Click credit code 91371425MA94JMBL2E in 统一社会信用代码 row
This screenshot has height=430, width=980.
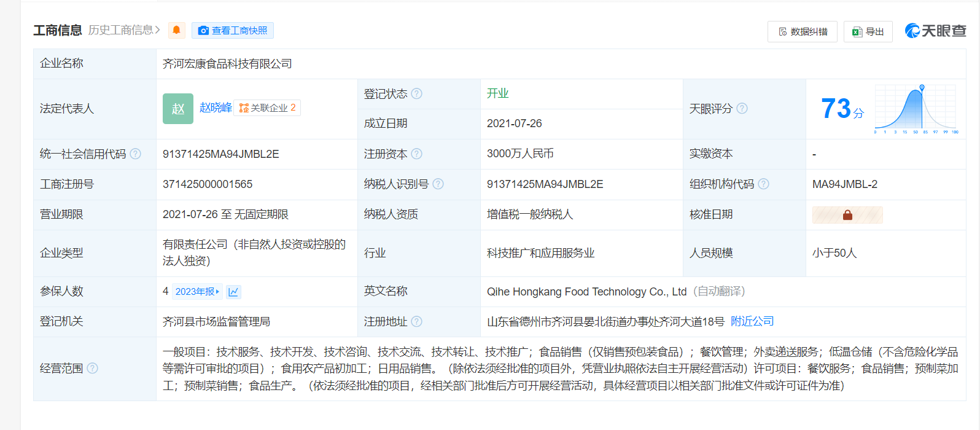pos(220,154)
